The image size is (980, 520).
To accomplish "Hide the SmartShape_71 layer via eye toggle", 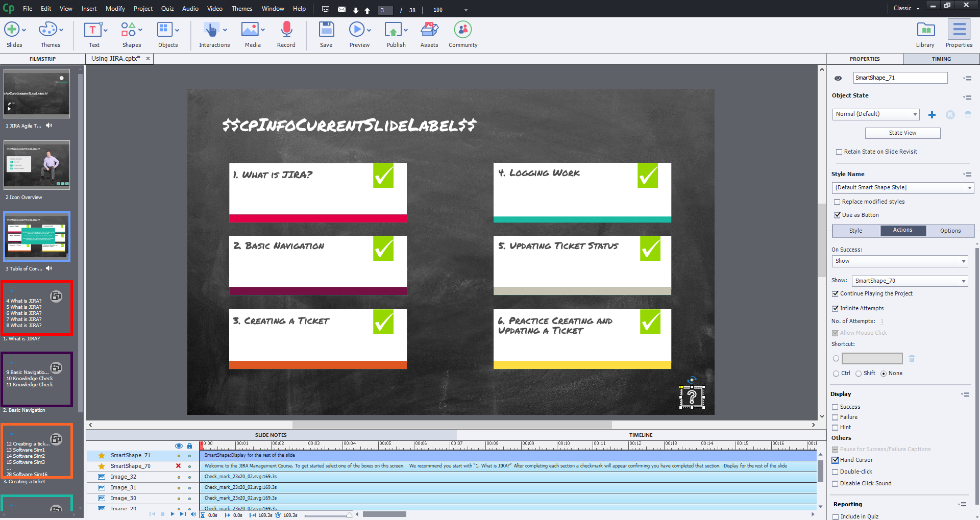I will click(x=179, y=455).
